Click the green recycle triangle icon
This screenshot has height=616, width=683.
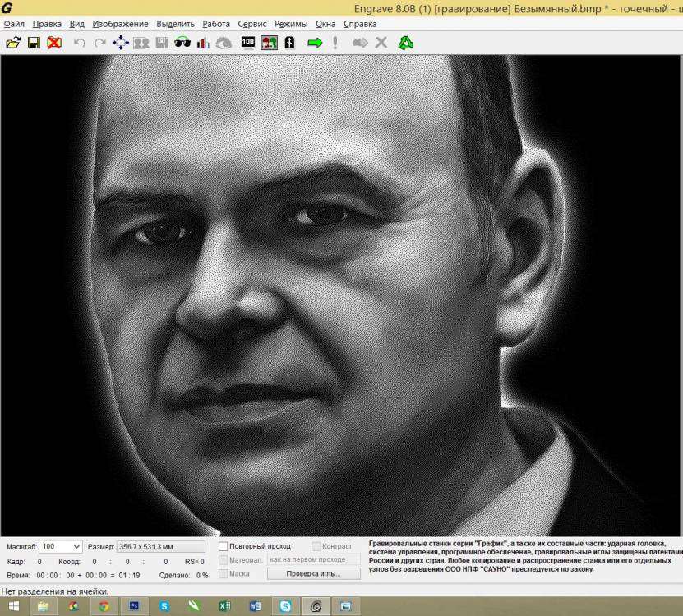(405, 43)
